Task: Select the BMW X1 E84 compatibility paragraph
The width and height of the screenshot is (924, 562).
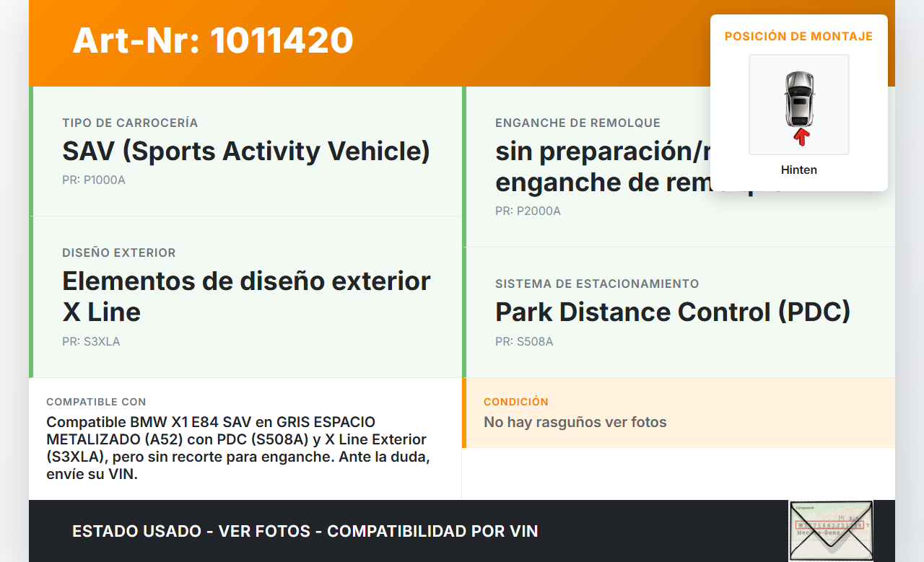Action: [x=238, y=448]
